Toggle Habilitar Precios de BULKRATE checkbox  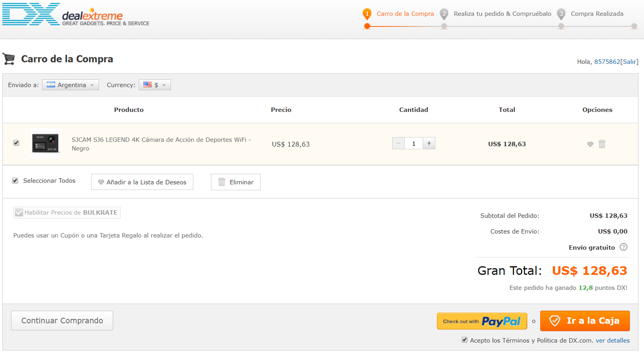[x=19, y=213]
